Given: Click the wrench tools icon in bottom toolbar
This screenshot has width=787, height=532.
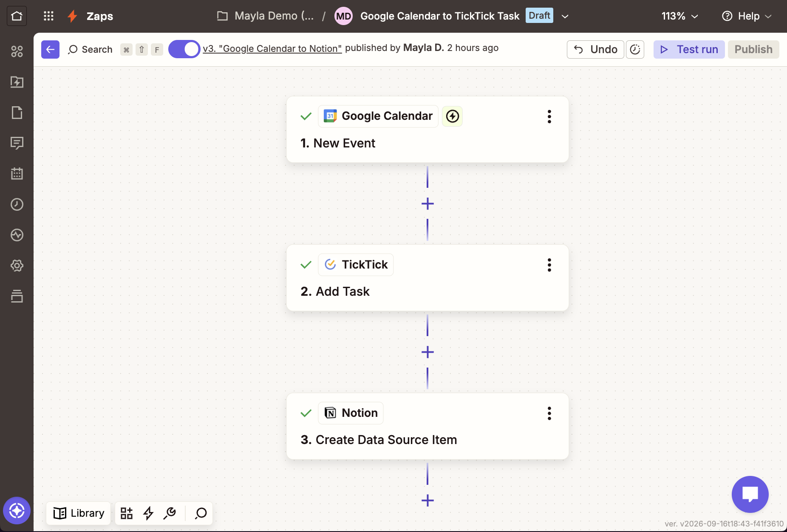Looking at the screenshot, I should pyautogui.click(x=170, y=513).
